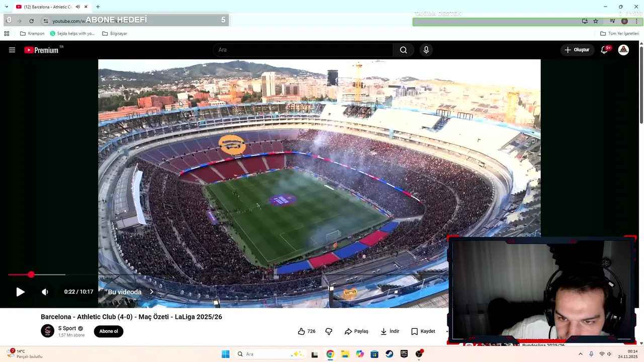Viewport: 644px width, 362px height.
Task: Open the YouTube account avatar menu
Action: click(x=623, y=50)
